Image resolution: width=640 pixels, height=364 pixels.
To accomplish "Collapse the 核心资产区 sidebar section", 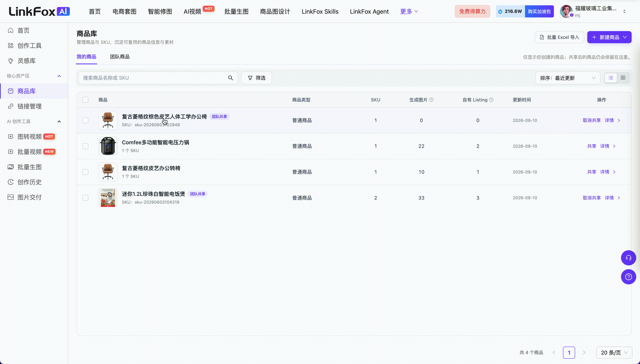I will (59, 76).
